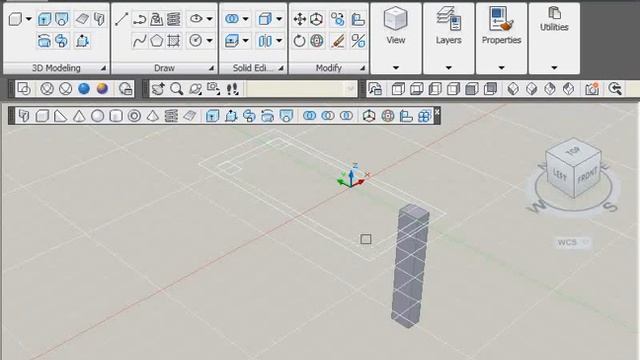This screenshot has width=640, height=360.
Task: Click the Planar Surface icon in the ribbon
Action: (82, 19)
